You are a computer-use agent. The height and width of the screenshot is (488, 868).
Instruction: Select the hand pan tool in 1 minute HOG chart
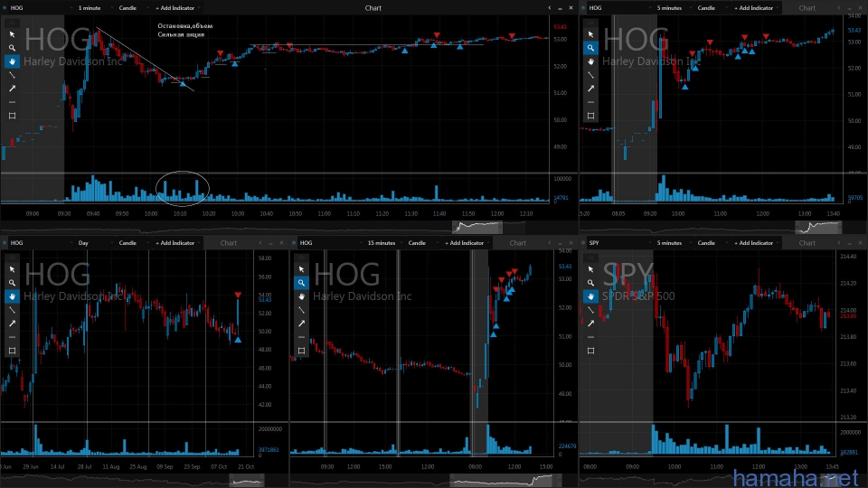coord(12,61)
